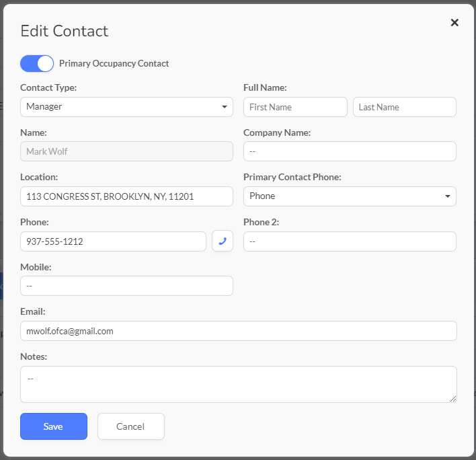This screenshot has height=460, width=476.
Task: Click the Contact Type dropdown arrow
Action: (x=225, y=107)
